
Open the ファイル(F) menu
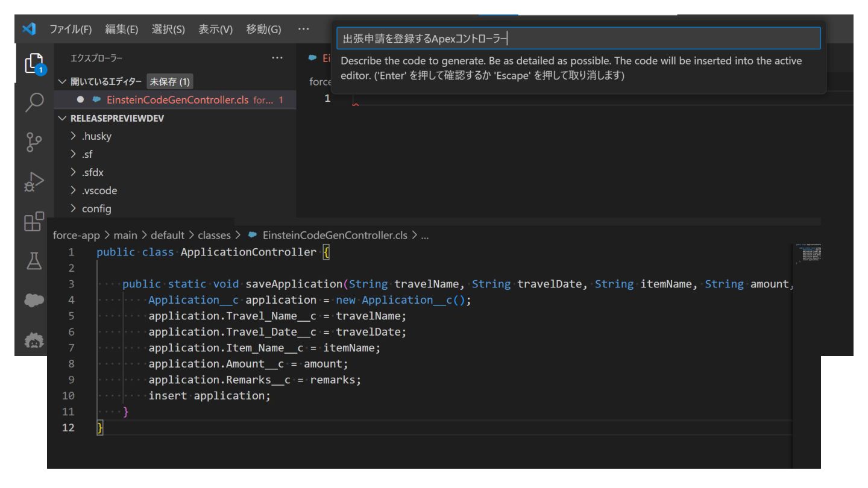click(71, 30)
